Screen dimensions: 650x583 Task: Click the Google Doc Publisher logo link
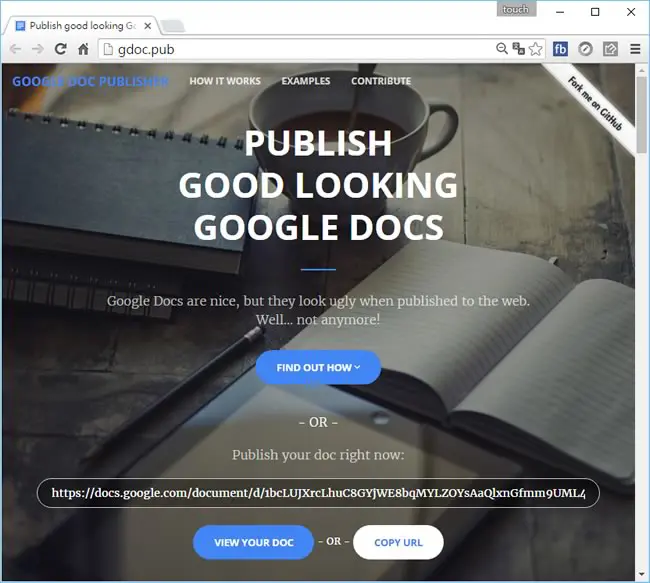coord(90,81)
